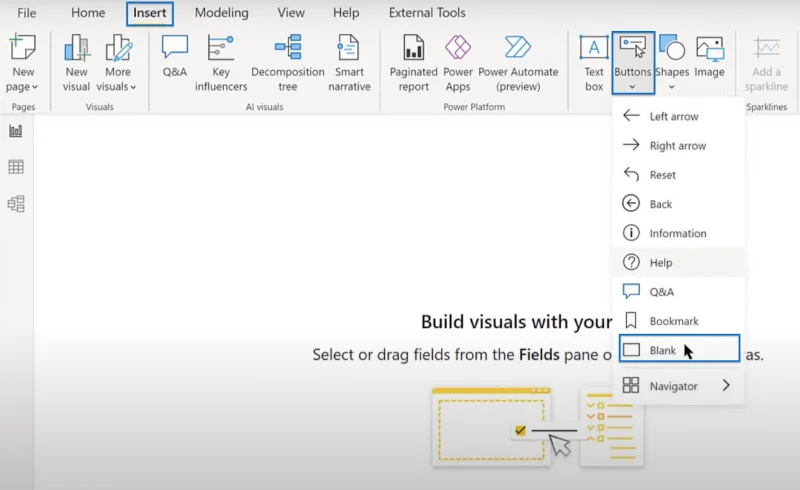Open the More visuals icon

click(118, 47)
